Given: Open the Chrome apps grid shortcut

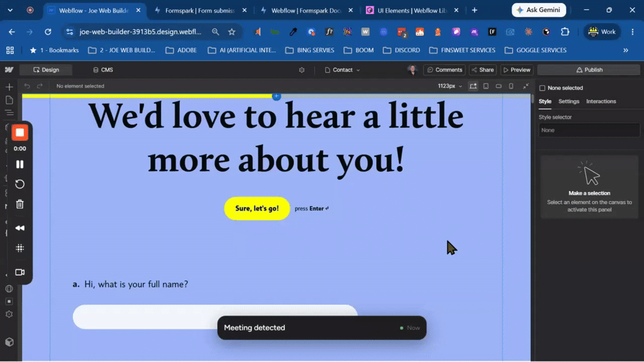Looking at the screenshot, I should tap(10, 50).
